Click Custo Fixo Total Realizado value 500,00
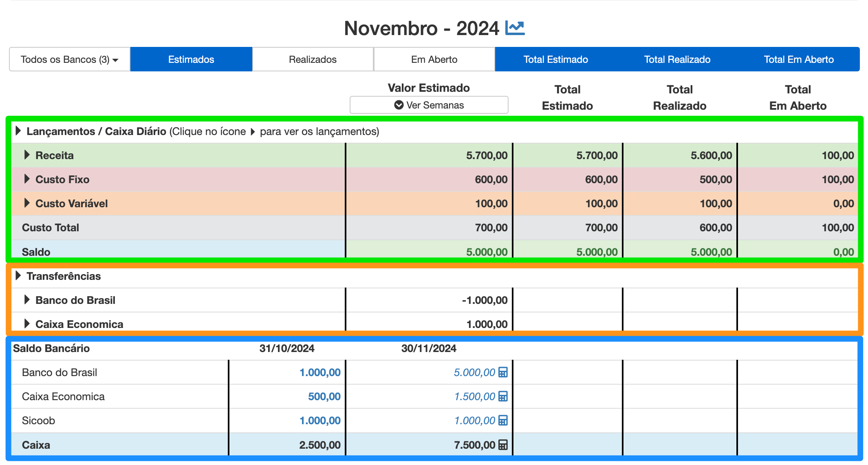This screenshot has height=465, width=868. [x=716, y=179]
